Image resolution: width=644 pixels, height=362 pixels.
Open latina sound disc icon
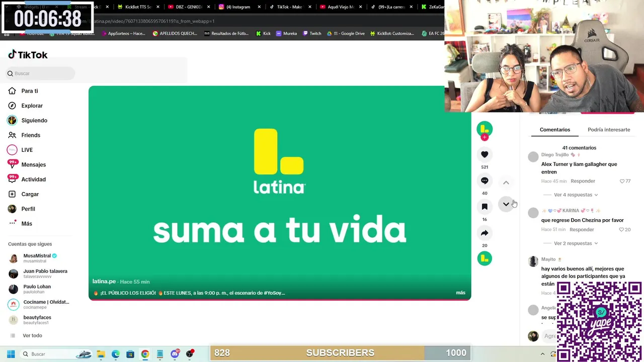(485, 258)
